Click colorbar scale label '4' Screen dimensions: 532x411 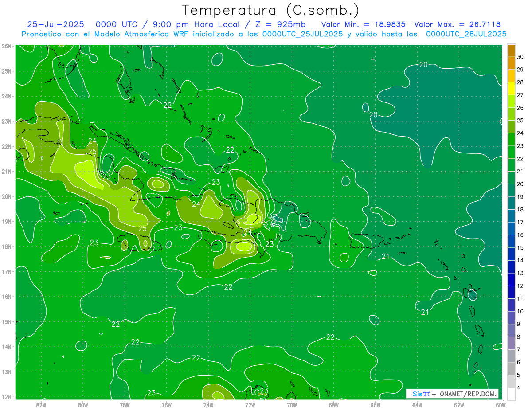tap(519, 388)
